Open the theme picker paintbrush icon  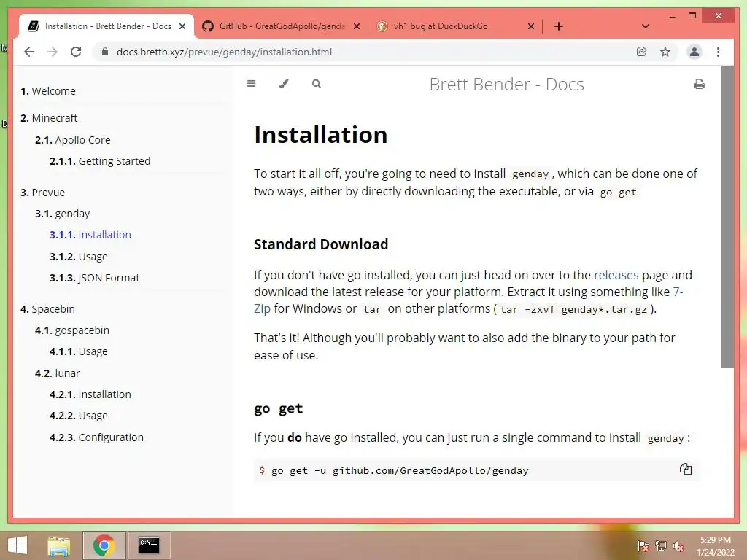coord(284,84)
